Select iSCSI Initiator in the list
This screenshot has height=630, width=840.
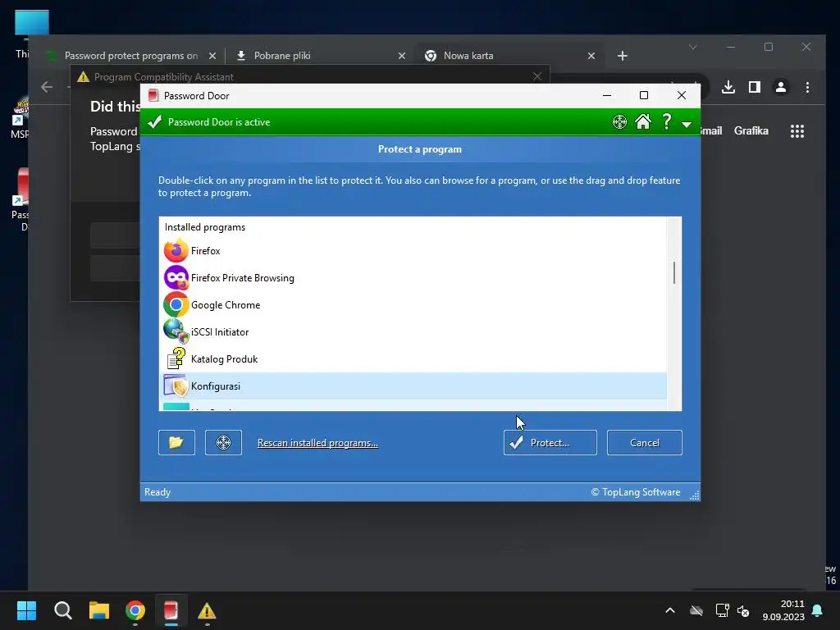(413, 332)
